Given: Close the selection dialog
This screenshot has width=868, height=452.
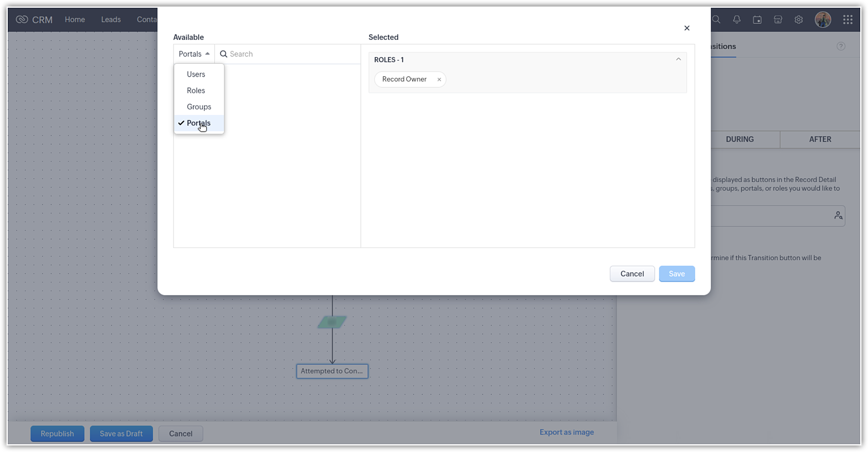Looking at the screenshot, I should pyautogui.click(x=687, y=28).
